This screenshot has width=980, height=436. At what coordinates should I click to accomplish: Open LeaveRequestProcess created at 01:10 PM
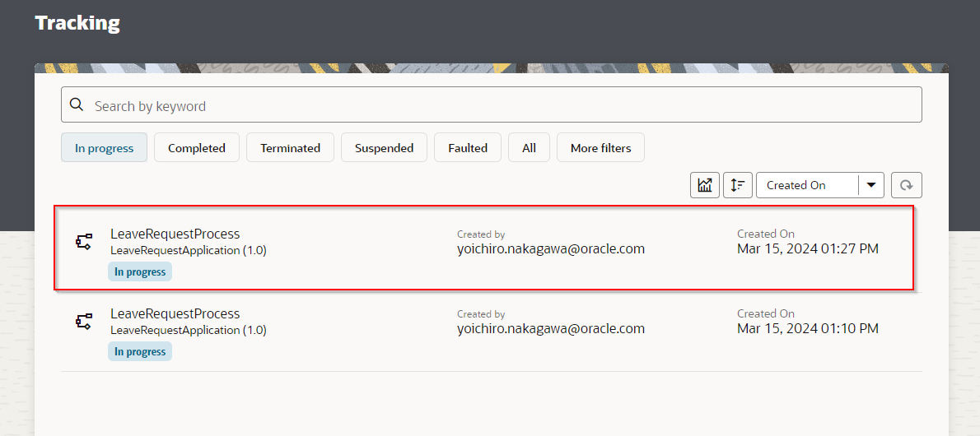click(x=175, y=313)
